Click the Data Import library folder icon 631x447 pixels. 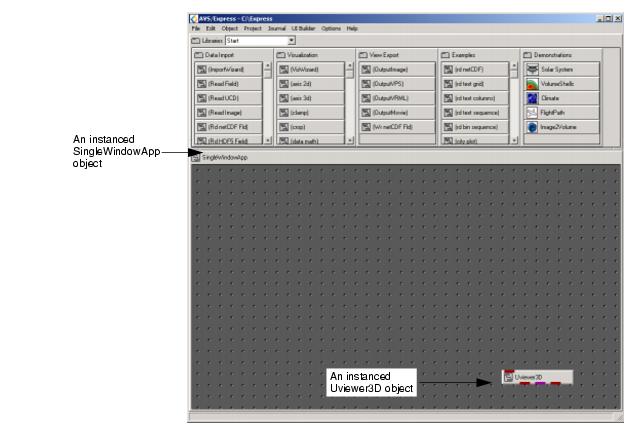[x=197, y=52]
